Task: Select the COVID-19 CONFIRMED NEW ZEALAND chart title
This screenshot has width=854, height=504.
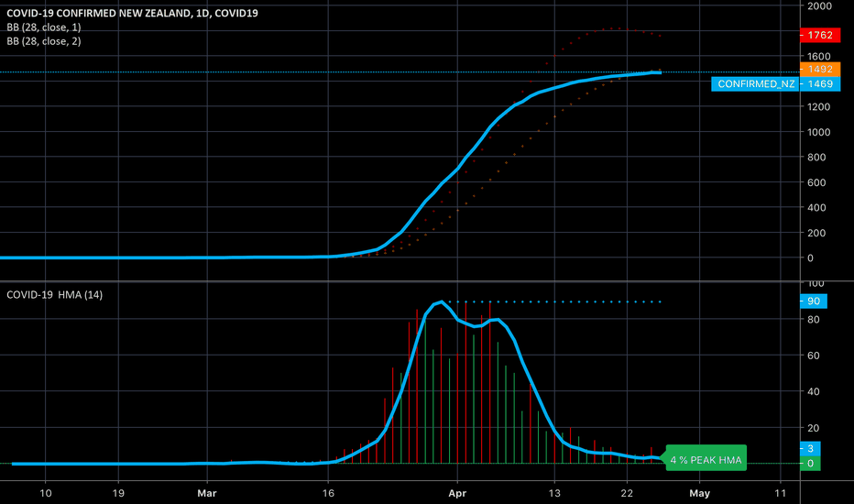Action: pyautogui.click(x=132, y=13)
